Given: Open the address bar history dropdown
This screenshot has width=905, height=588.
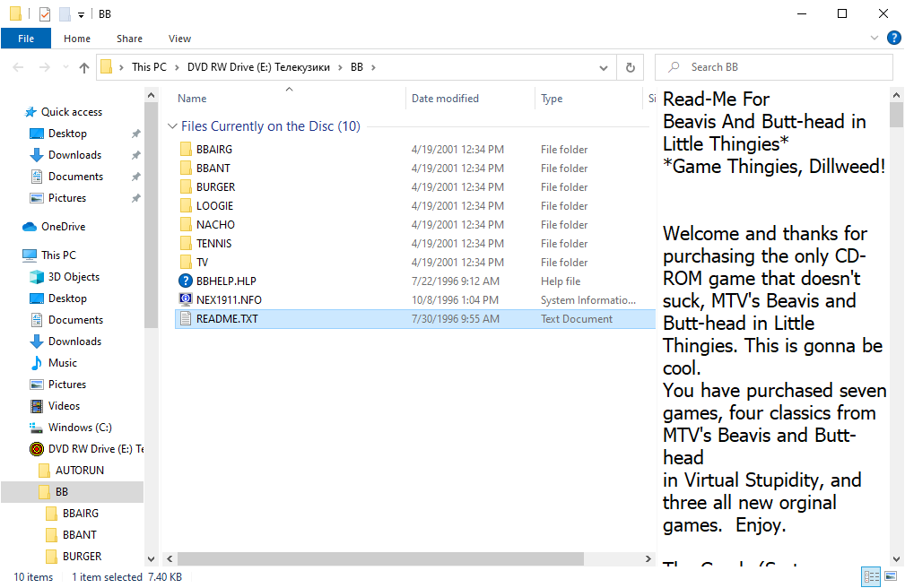Looking at the screenshot, I should pos(603,67).
